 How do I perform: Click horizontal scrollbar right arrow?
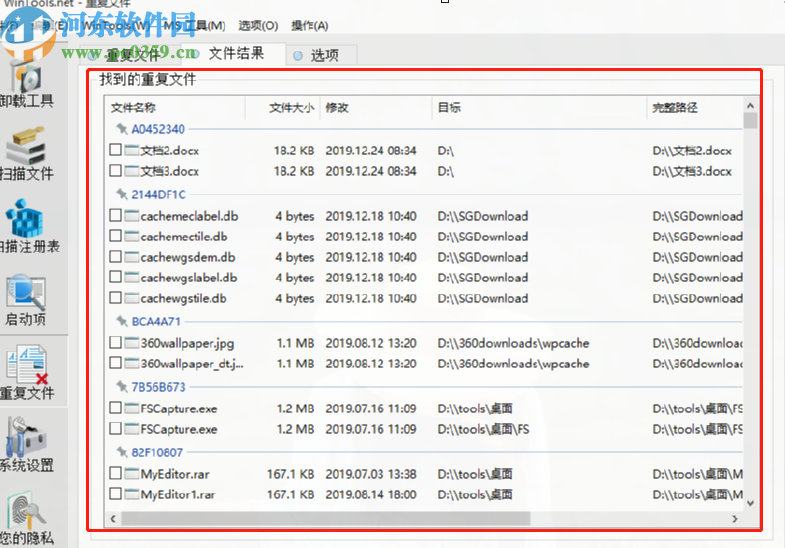(734, 519)
